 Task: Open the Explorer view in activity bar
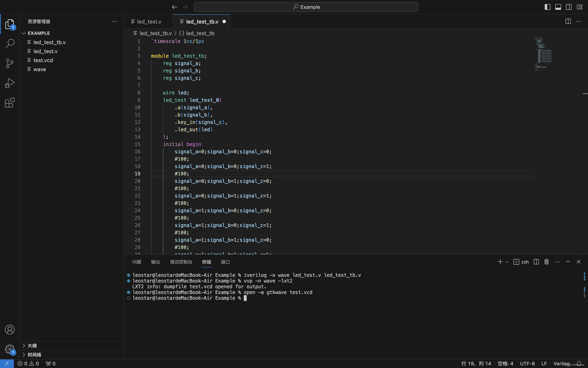[x=10, y=24]
